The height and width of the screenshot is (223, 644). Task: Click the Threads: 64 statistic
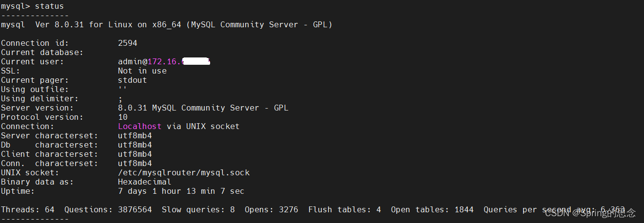click(x=28, y=209)
